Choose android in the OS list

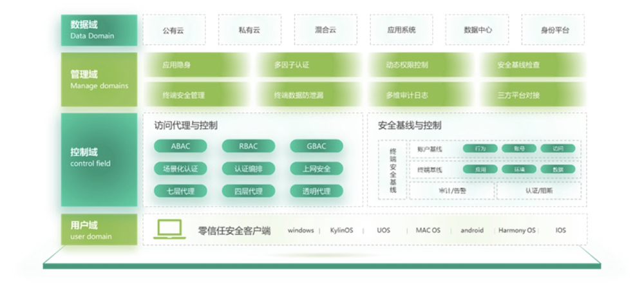point(472,230)
